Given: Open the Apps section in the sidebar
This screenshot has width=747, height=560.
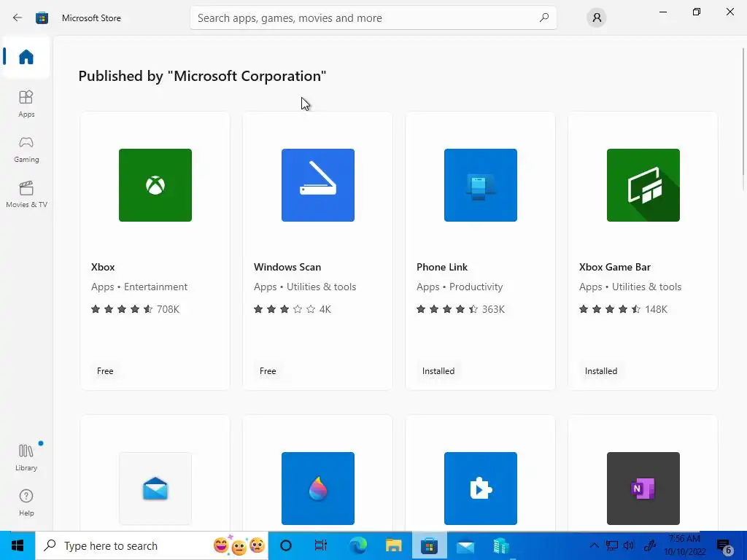Looking at the screenshot, I should pos(26,104).
